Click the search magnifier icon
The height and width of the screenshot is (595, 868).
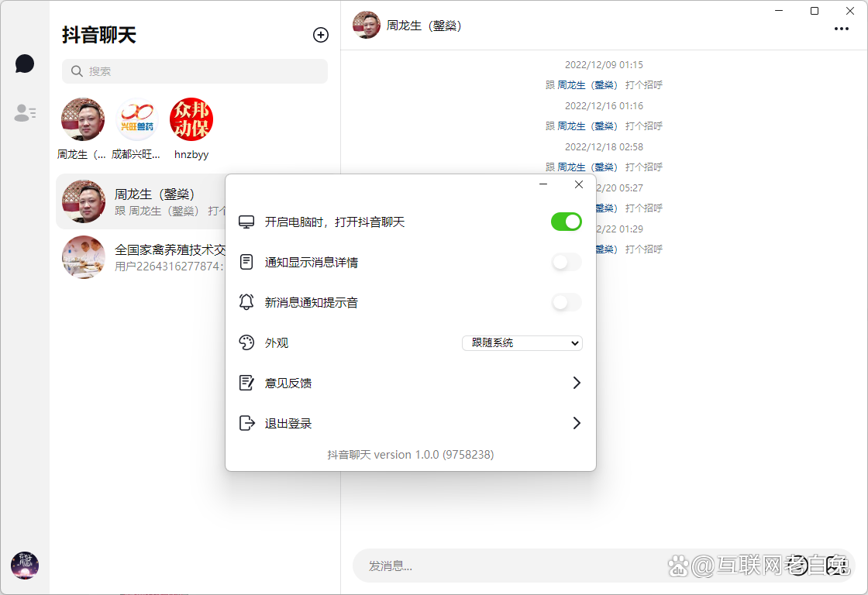click(77, 71)
